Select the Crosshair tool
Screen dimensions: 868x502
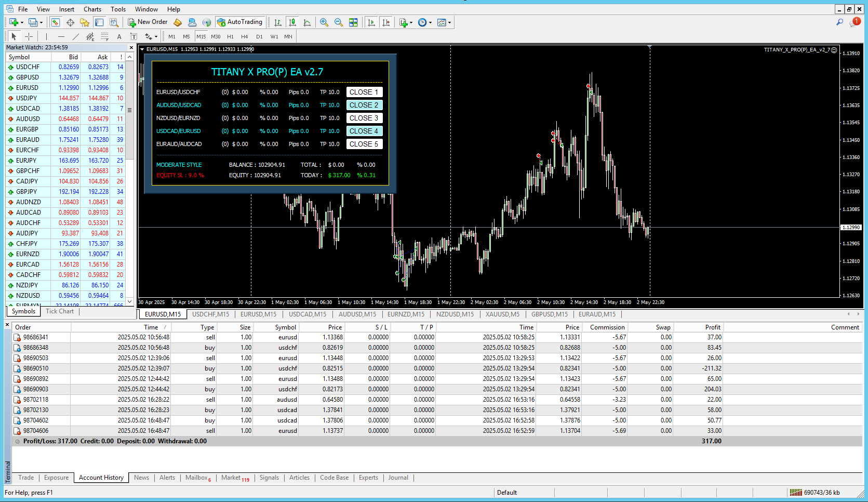(29, 36)
